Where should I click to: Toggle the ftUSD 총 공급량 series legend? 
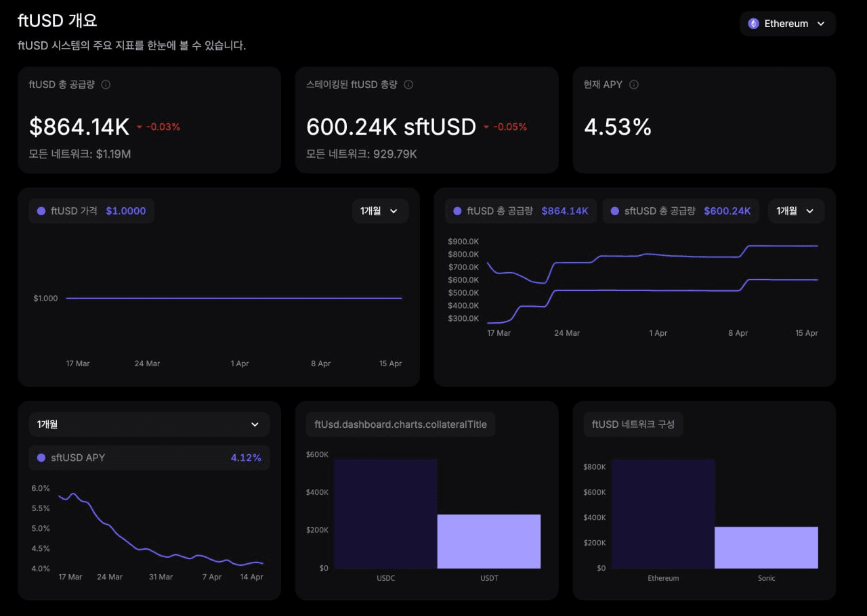pyautogui.click(x=520, y=211)
